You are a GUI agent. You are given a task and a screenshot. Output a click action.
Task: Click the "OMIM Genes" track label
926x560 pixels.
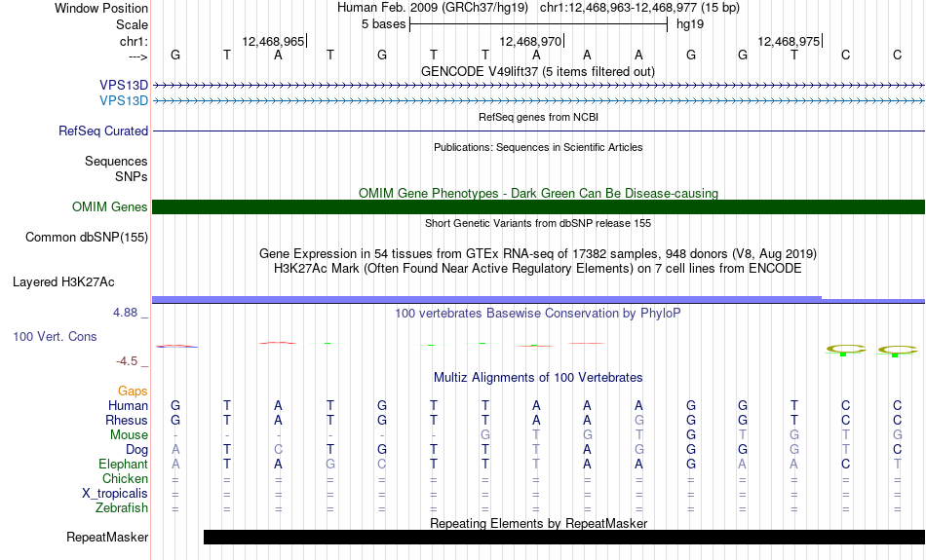pyautogui.click(x=110, y=207)
